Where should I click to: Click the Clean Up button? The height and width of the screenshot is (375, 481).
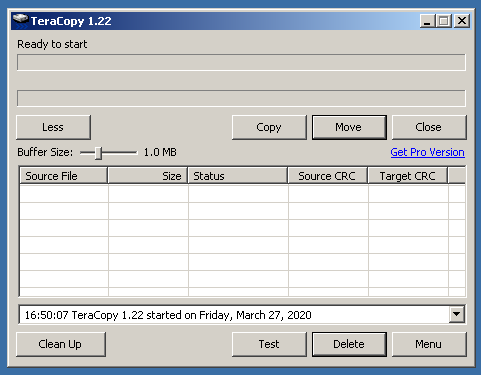[x=61, y=344]
